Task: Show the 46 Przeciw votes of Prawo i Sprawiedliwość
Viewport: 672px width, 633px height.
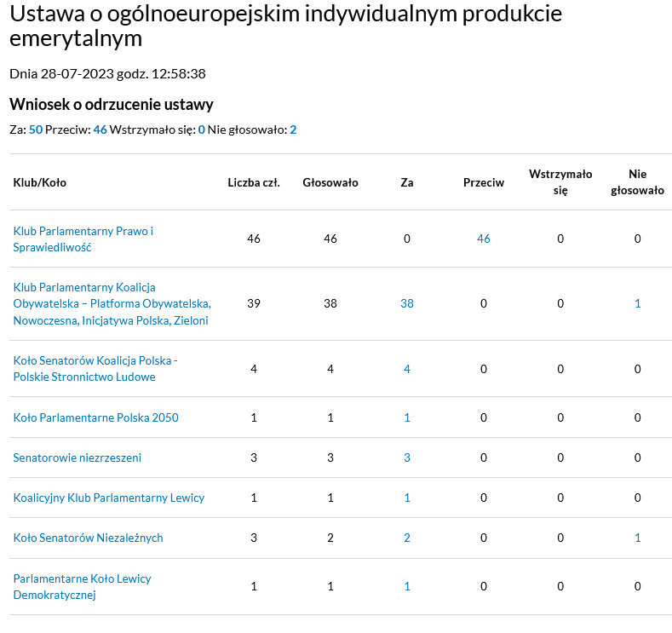Action: pos(484,239)
